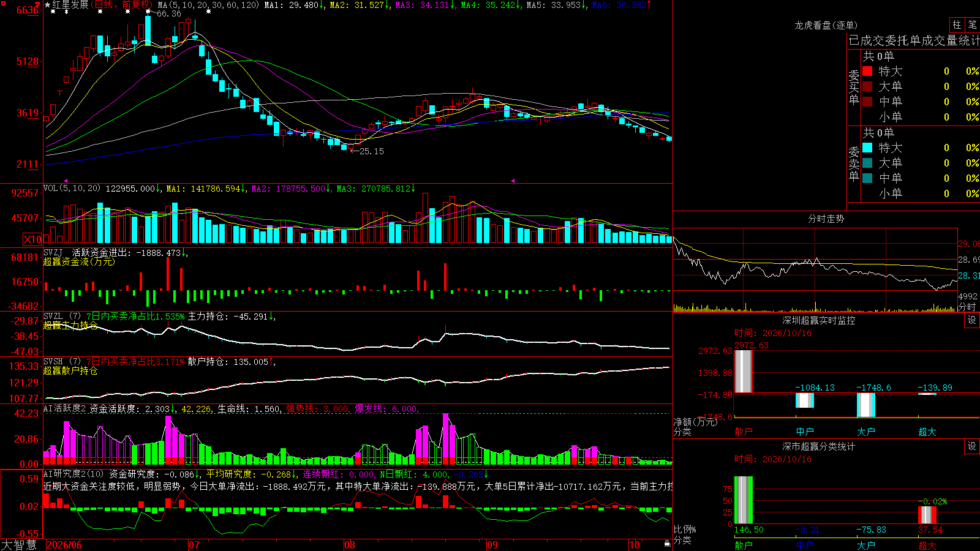This screenshot has width=980, height=551.
Task: Click the 2026/06 date on the timeline
Action: [x=64, y=545]
